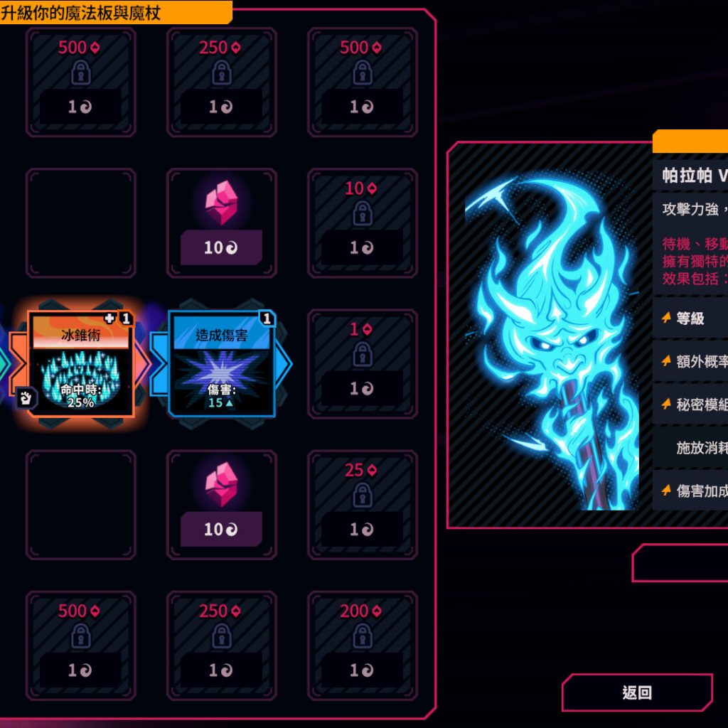Select the 施放消耗 stat row
728x728 pixels.
coord(690,448)
